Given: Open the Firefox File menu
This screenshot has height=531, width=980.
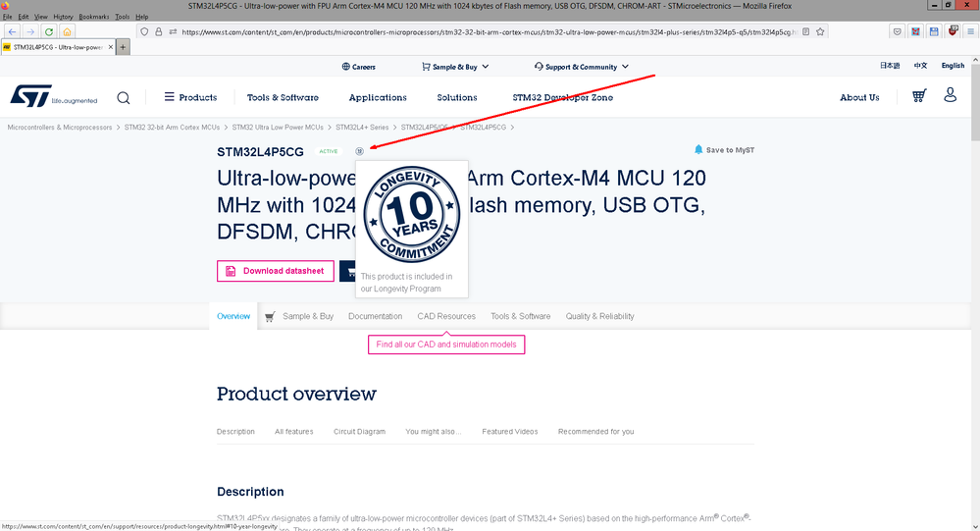Looking at the screenshot, I should pos(8,17).
